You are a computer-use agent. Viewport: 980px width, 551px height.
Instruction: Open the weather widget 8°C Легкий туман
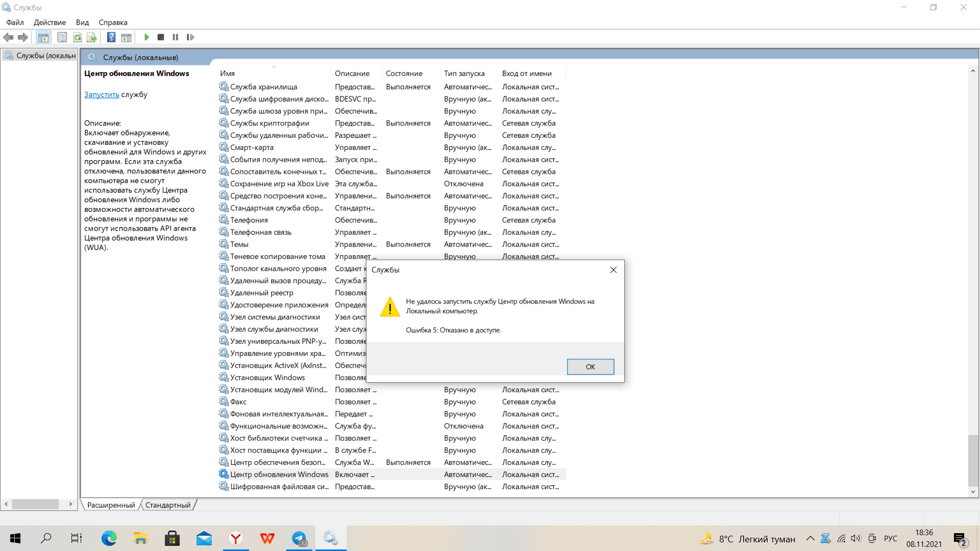pyautogui.click(x=747, y=539)
